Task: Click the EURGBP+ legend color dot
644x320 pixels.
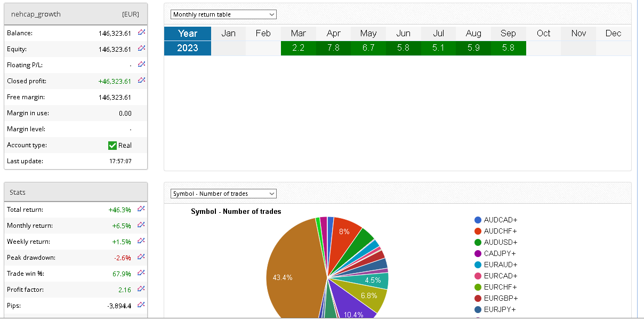Action: (x=478, y=298)
